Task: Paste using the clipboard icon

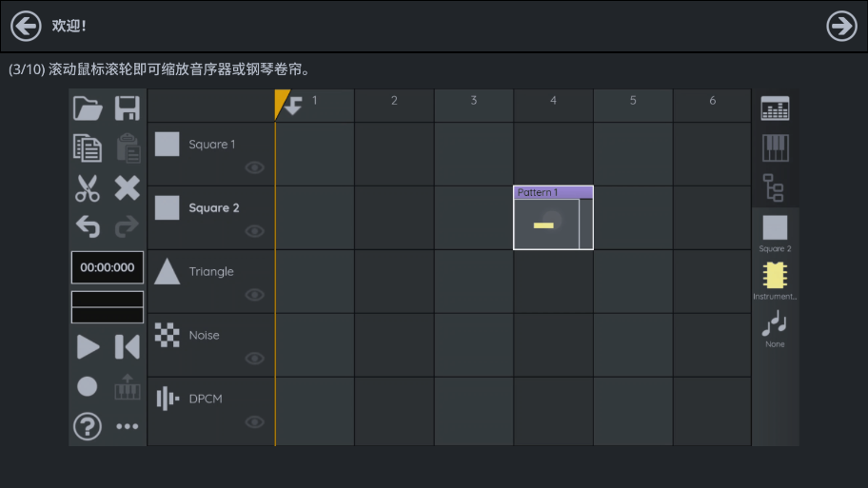Action: tap(128, 148)
